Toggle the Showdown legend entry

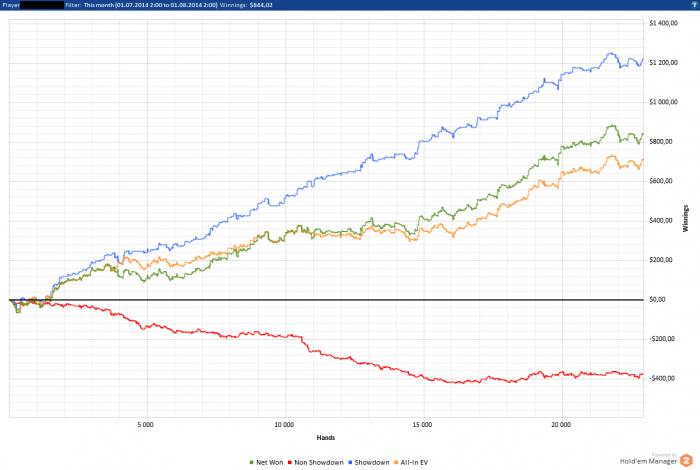(x=369, y=462)
